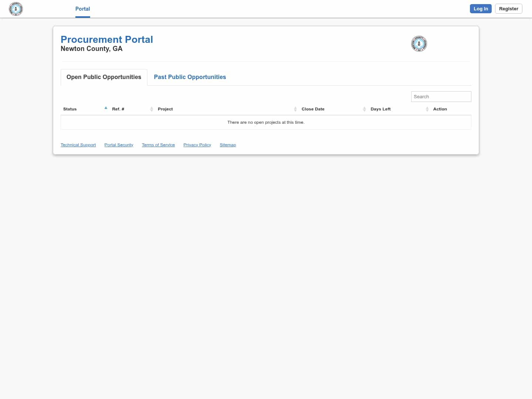Click the county seal beside Procurement Portal heading

point(419,44)
